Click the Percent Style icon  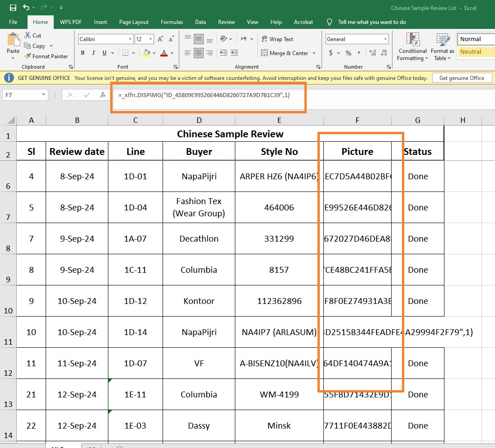click(348, 53)
